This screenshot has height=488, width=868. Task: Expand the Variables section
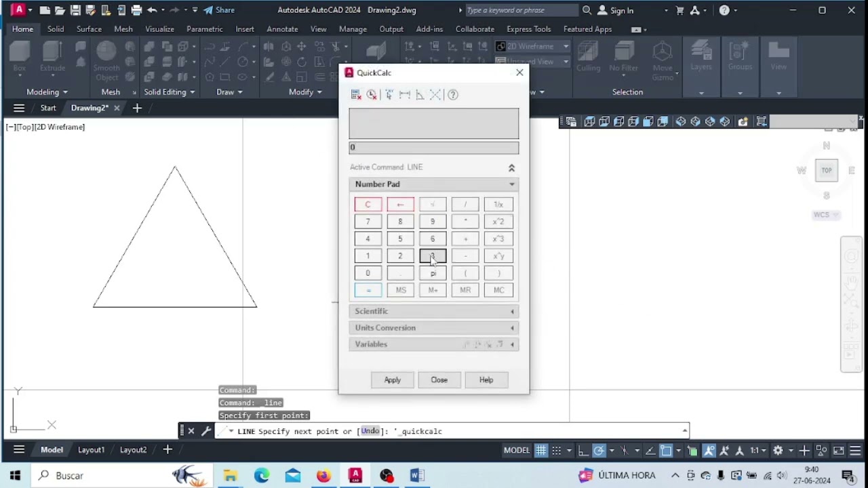(x=434, y=344)
